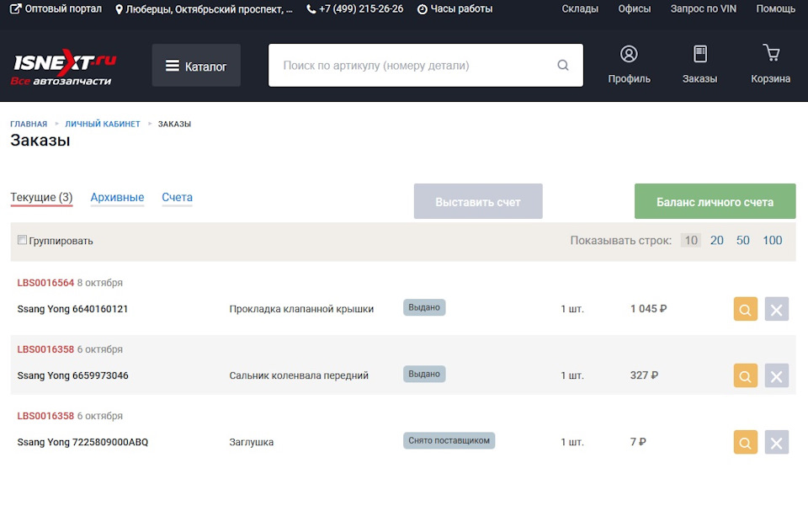Screen dimensions: 808x532
Task: Switch to the Архивные tab
Action: [x=117, y=198]
